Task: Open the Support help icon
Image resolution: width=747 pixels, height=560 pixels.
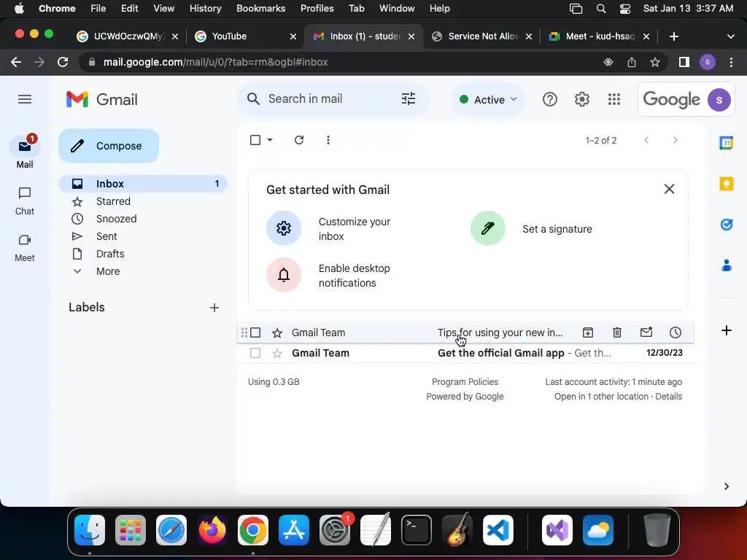Action: 550,99
